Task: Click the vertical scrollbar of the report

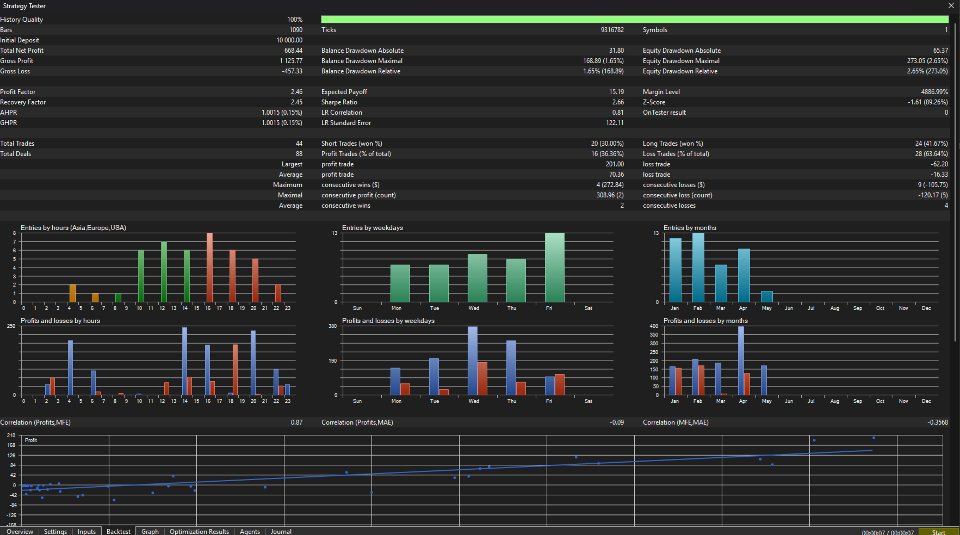Action: tap(954, 184)
